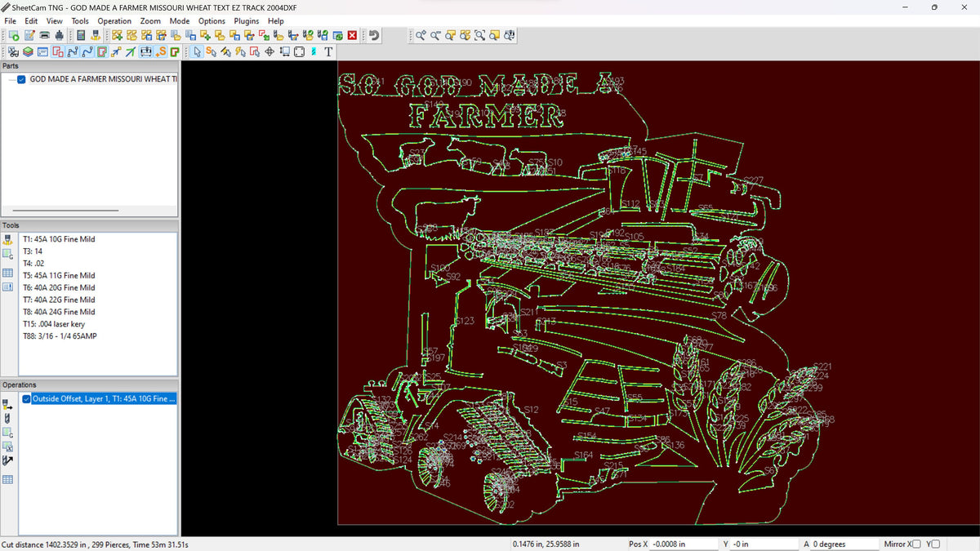
Task: Open the Zoom menu
Action: pos(150,20)
